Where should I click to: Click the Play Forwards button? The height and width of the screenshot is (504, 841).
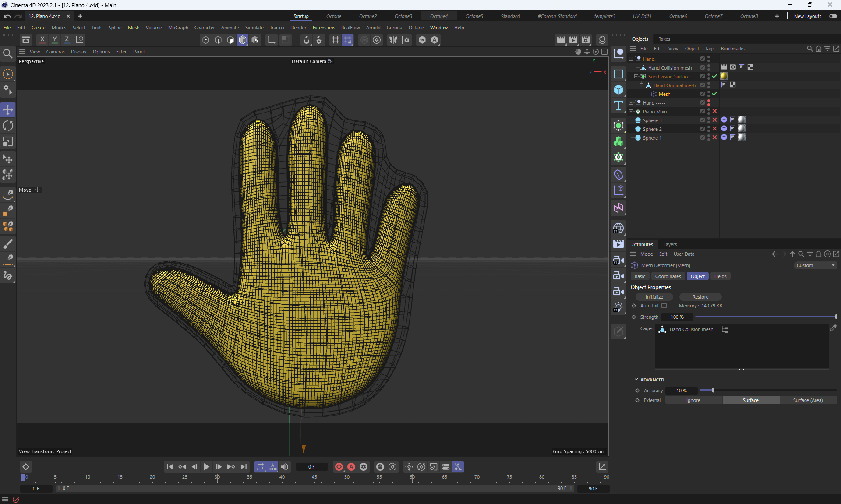point(206,467)
